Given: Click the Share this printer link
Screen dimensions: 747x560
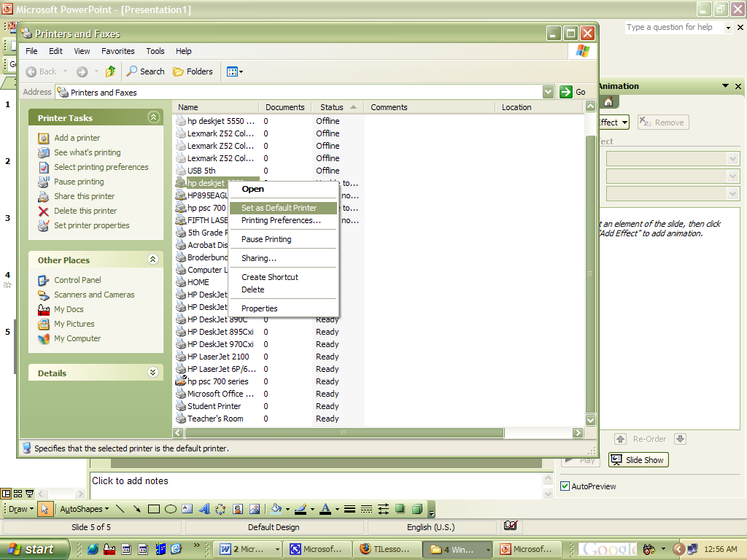Looking at the screenshot, I should pyautogui.click(x=85, y=196).
